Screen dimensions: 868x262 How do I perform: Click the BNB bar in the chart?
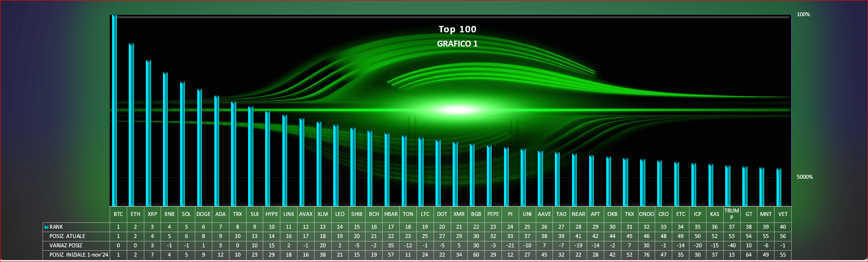165,139
